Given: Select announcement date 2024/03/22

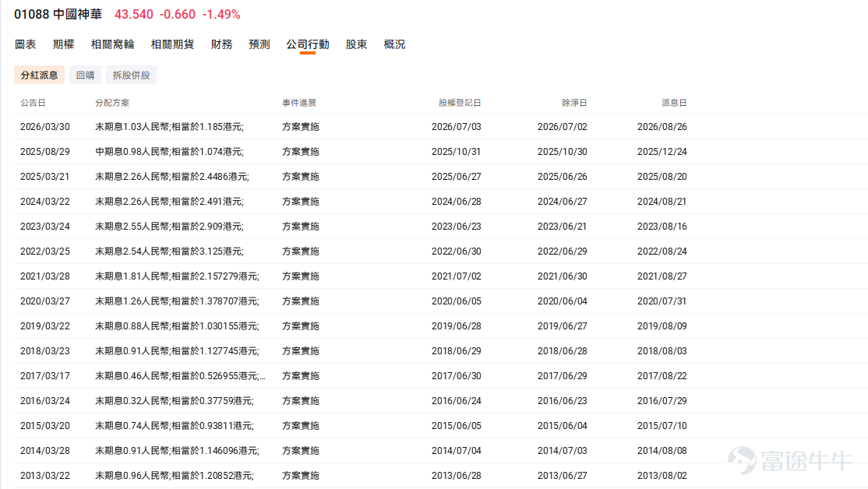Looking at the screenshot, I should pyautogui.click(x=45, y=202).
